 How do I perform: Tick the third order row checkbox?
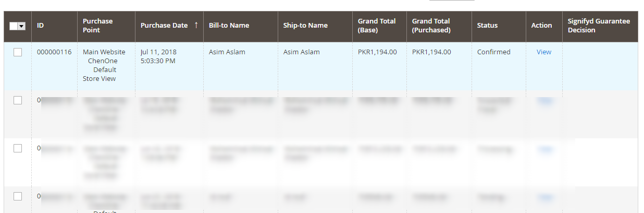tap(18, 148)
